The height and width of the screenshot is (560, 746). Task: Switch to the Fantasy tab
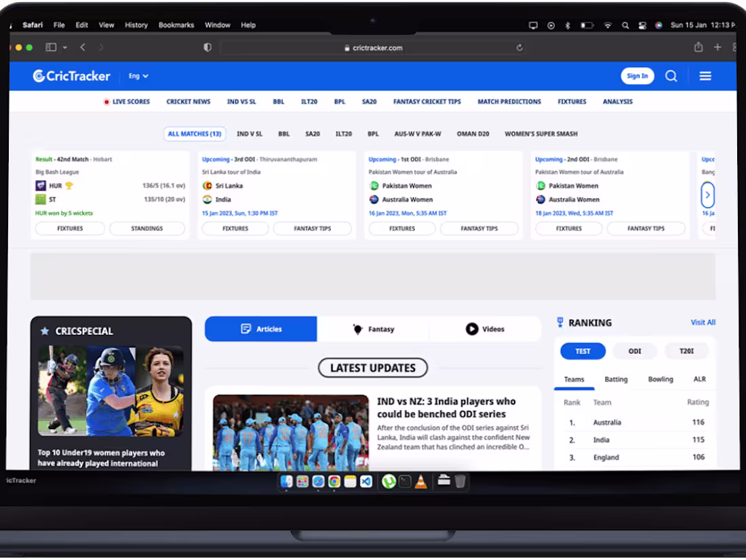click(x=373, y=329)
